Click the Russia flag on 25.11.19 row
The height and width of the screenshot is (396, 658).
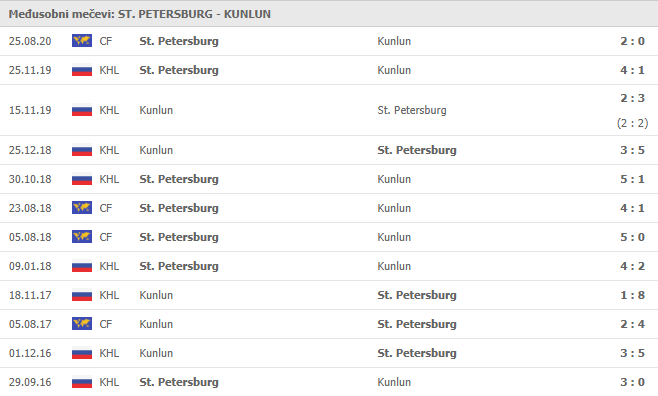tap(82, 70)
